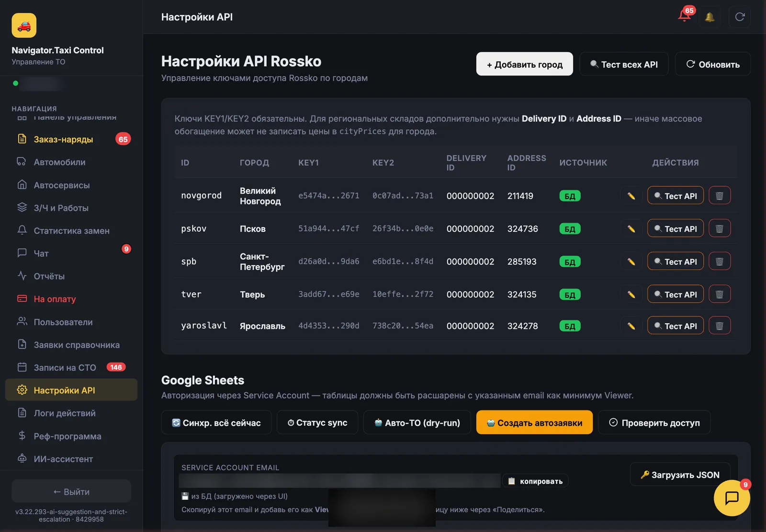This screenshot has width=766, height=532.
Task: Click Тест всех API button
Action: pos(624,64)
